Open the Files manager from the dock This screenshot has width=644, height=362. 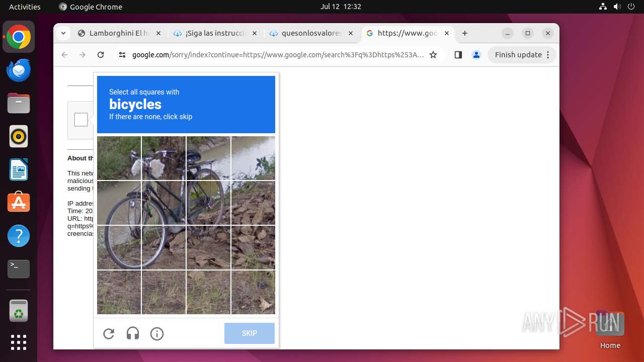19,103
